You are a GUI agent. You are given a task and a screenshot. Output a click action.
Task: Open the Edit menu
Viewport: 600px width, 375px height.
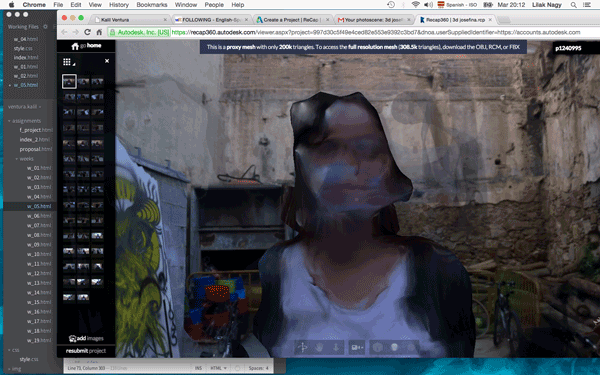(76, 5)
